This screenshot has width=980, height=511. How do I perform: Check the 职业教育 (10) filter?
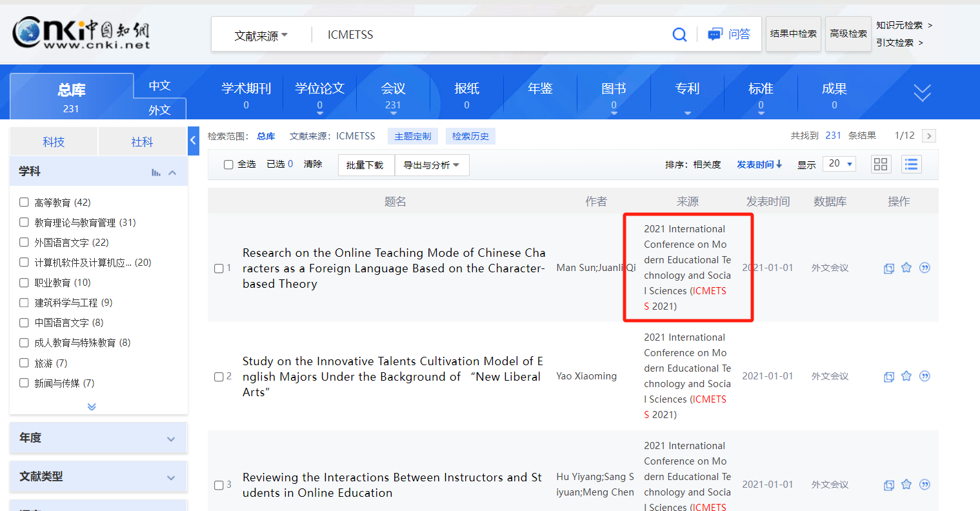[24, 282]
